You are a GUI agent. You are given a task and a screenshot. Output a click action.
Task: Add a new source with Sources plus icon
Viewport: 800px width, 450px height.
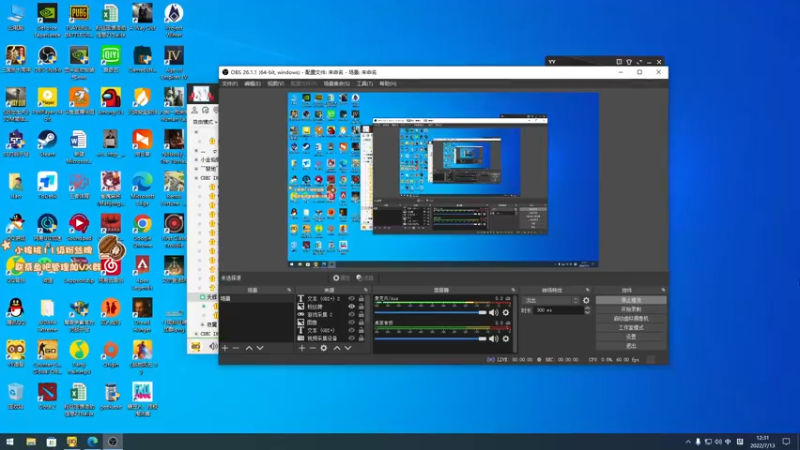302,348
